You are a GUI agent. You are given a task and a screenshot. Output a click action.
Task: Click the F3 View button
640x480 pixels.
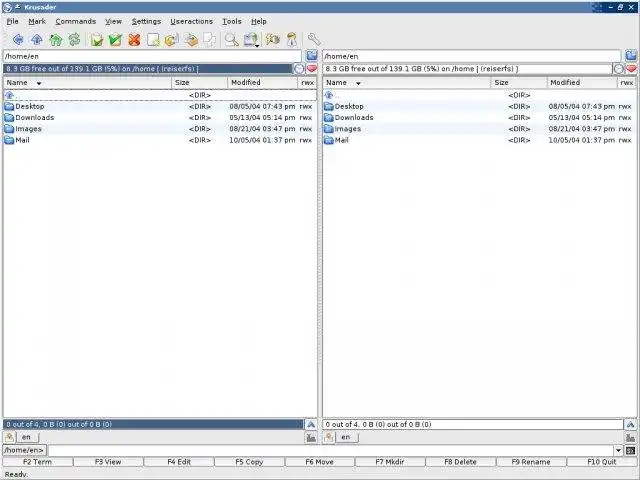[108, 462]
